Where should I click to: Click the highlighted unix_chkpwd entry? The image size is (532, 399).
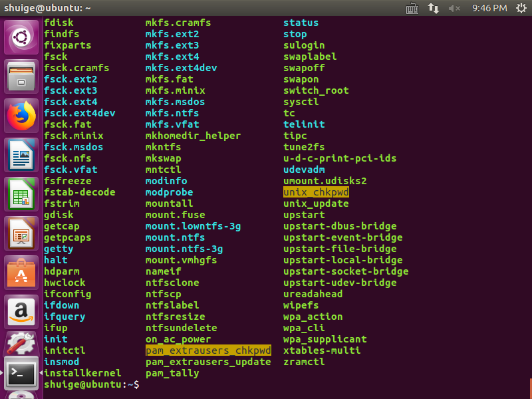(x=317, y=192)
